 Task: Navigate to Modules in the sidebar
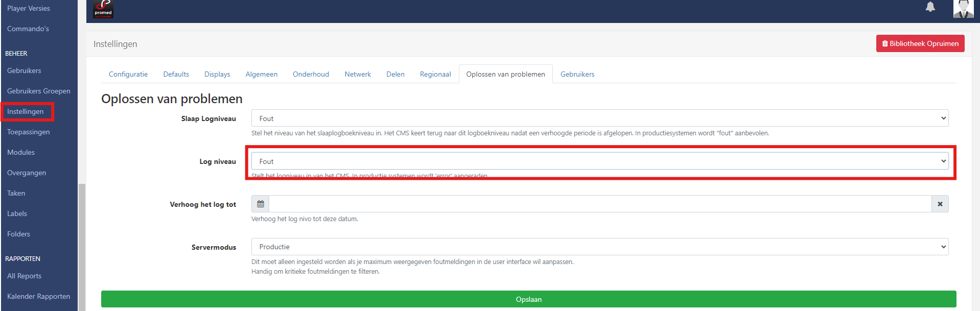[21, 152]
